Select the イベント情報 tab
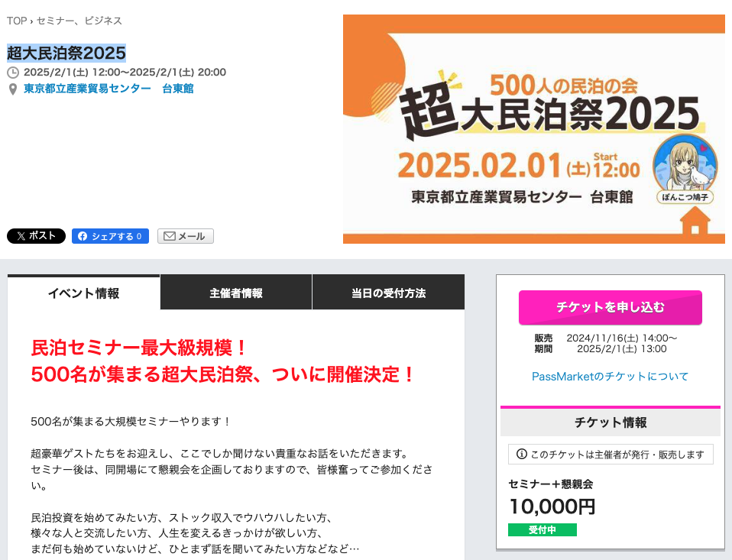Image resolution: width=732 pixels, height=560 pixels. point(83,293)
